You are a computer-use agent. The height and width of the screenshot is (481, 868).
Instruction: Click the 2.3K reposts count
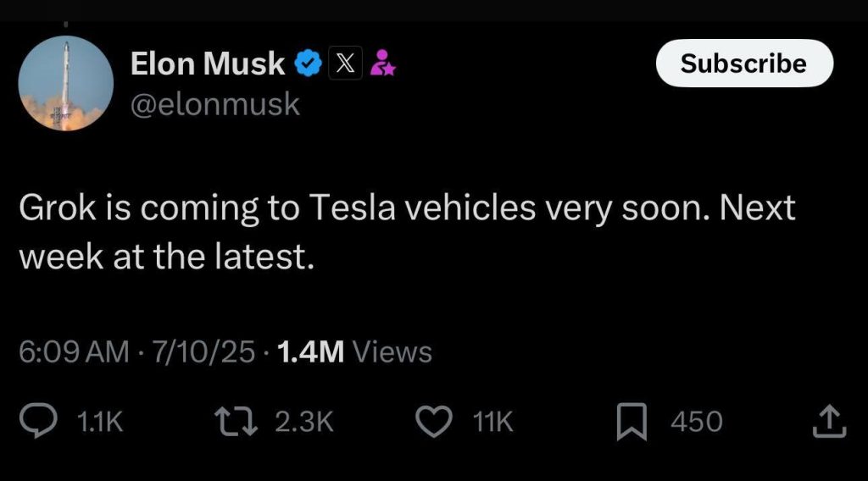(x=303, y=422)
